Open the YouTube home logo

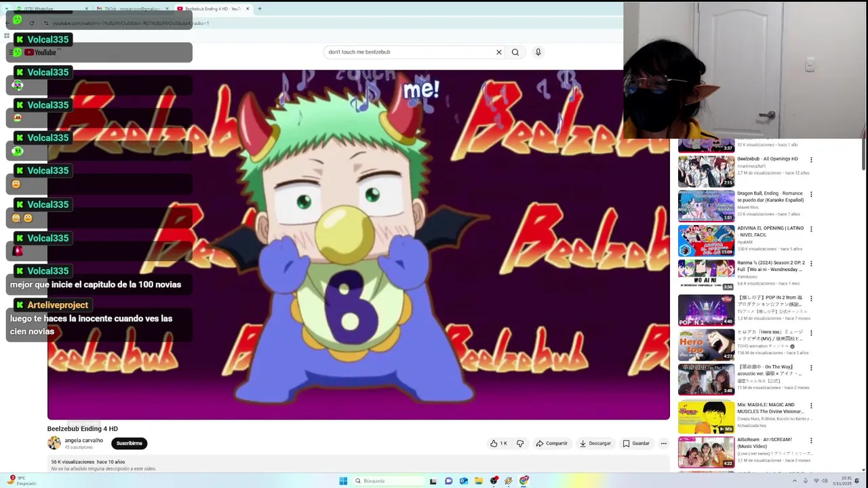39,52
